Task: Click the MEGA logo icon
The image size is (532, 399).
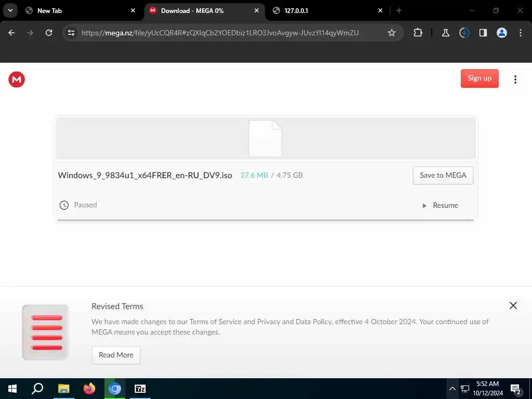Action: [17, 79]
